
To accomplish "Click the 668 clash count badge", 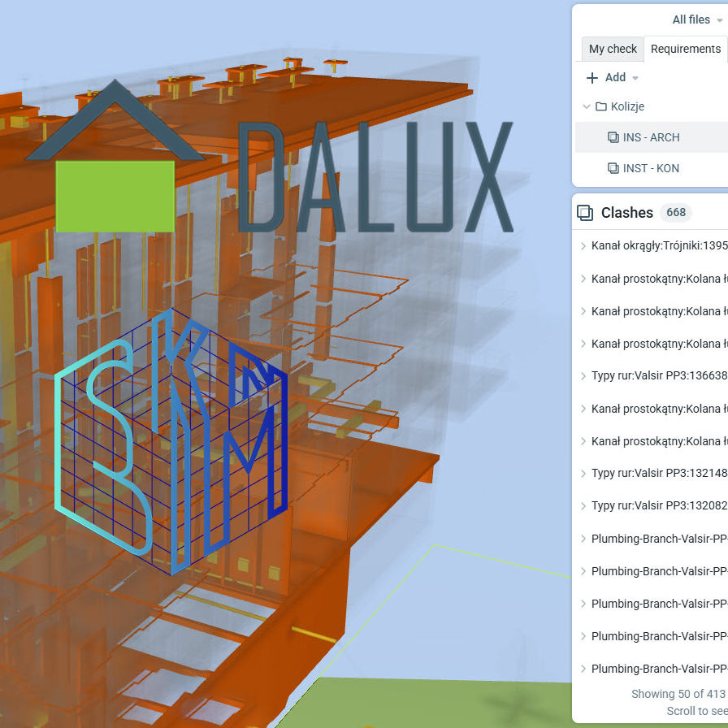I will click(x=675, y=213).
